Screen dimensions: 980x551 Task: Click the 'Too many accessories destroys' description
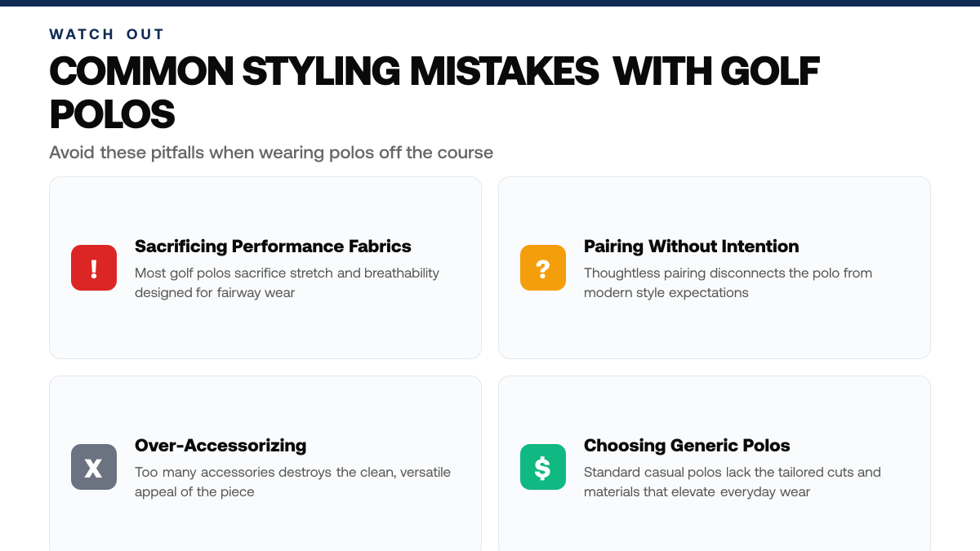pyautogui.click(x=292, y=482)
